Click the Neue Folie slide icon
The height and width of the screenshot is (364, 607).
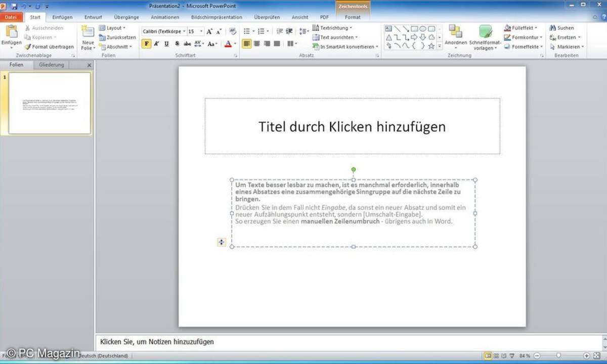pos(88,31)
